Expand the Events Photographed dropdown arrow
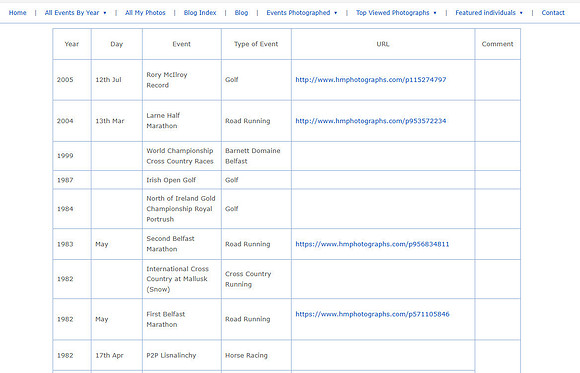The height and width of the screenshot is (373, 580). pos(335,13)
